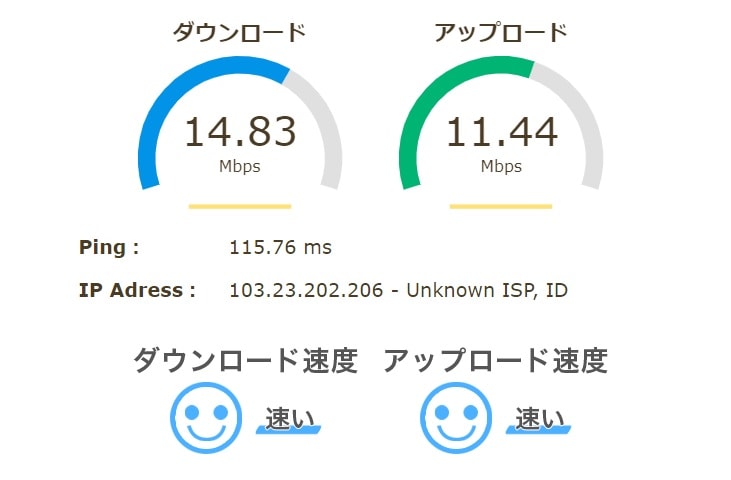This screenshot has width=731, height=480.
Task: Click the アップロード速度 heading
Action: click(496, 361)
